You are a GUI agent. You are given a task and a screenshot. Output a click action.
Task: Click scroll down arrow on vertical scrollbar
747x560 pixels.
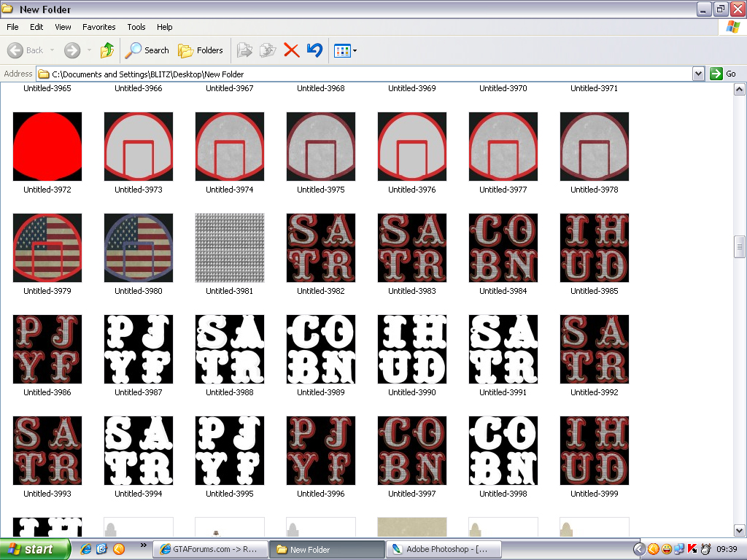click(x=740, y=530)
